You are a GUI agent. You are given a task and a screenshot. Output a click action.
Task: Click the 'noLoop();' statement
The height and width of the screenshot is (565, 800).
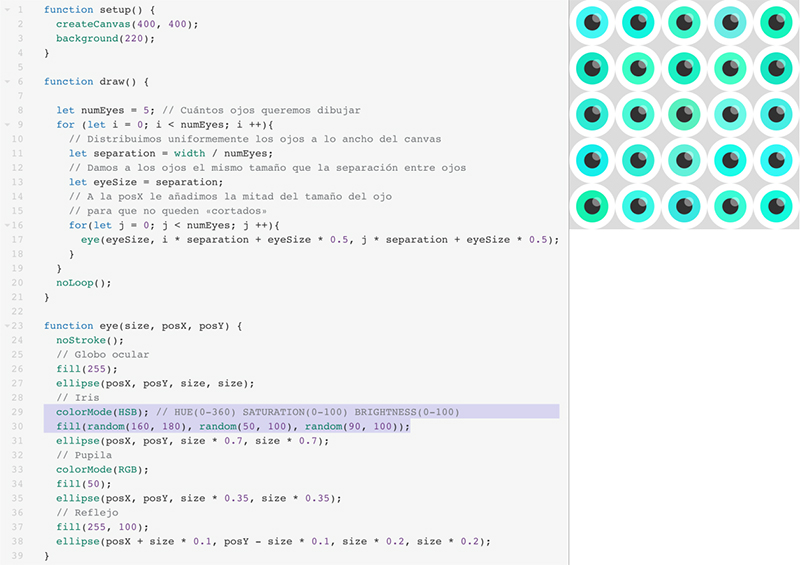pos(84,283)
